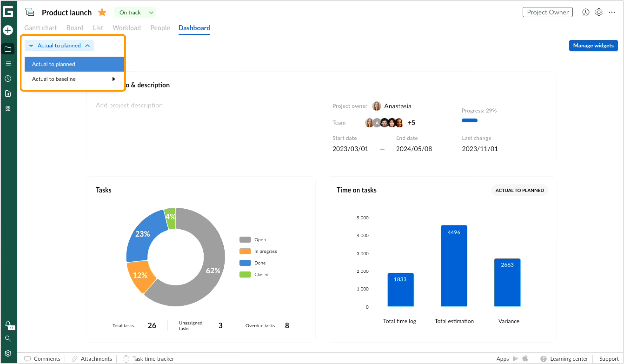Collapse the Actual to planned filter dropdown
This screenshot has height=364, width=624.
(x=87, y=46)
